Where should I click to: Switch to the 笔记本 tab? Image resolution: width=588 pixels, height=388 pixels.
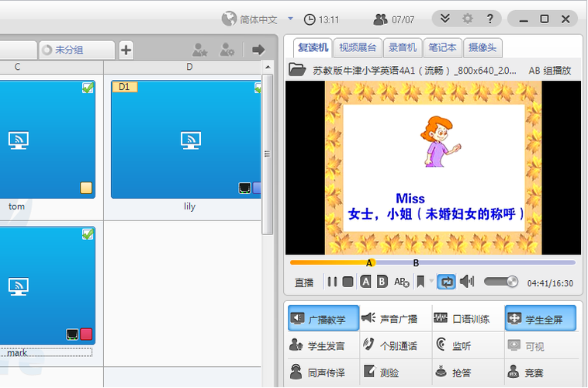(x=442, y=47)
